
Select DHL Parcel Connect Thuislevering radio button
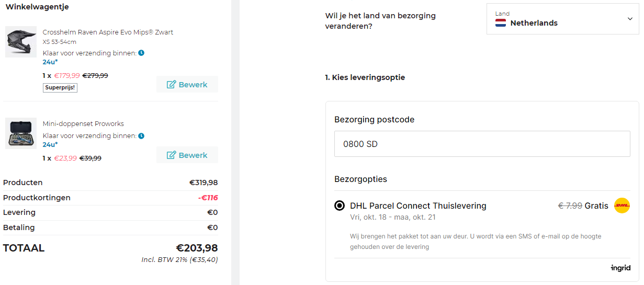tap(340, 206)
